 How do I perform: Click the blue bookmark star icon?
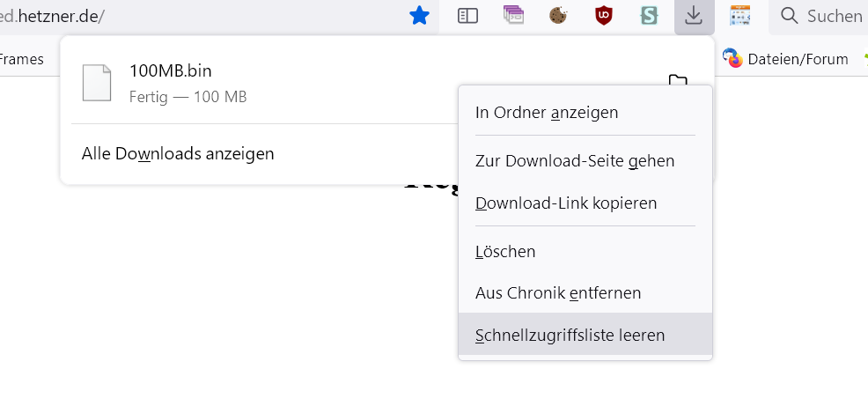[420, 15]
